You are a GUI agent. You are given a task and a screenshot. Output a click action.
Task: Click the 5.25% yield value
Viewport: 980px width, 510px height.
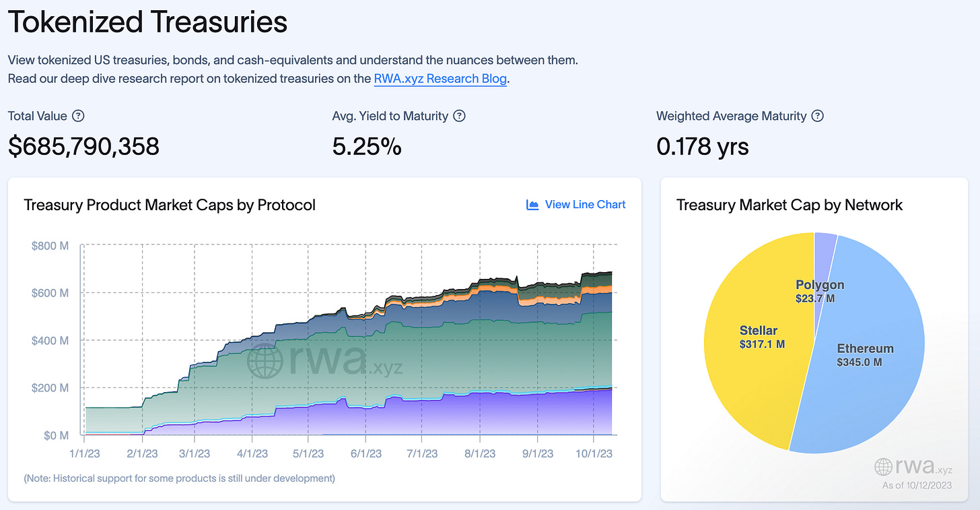pos(367,146)
